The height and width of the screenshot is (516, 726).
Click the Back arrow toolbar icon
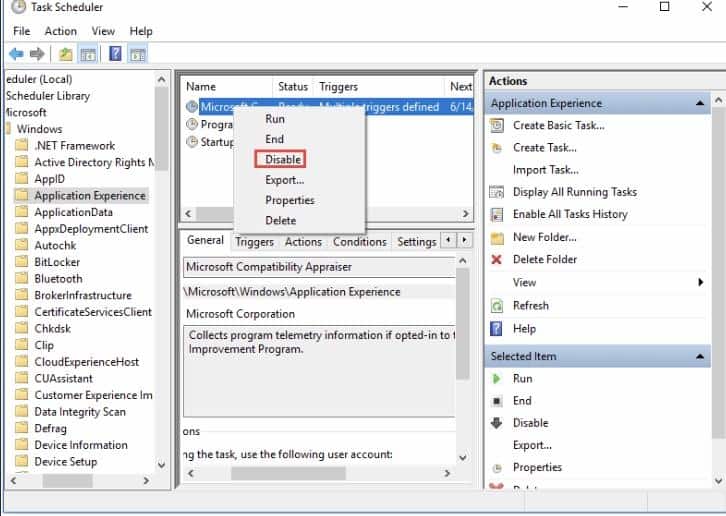coord(16,54)
